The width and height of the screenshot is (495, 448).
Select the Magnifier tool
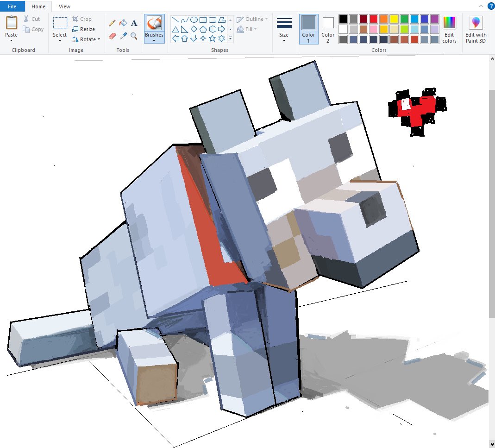134,36
